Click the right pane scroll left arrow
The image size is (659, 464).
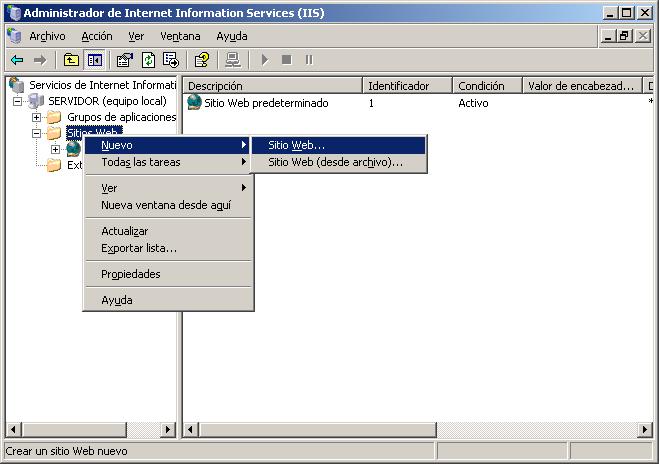click(x=191, y=430)
